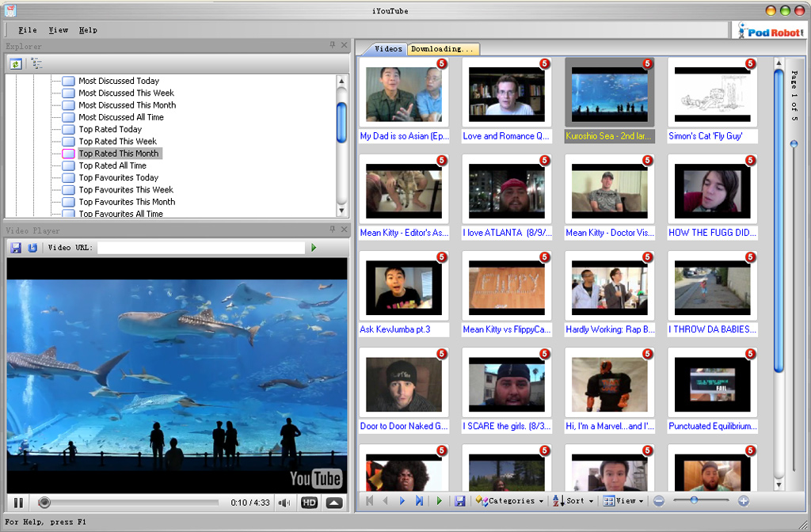This screenshot has height=532, width=811.
Task: Click rating badge on Kuroshio Sea thumbnail
Action: [x=647, y=63]
